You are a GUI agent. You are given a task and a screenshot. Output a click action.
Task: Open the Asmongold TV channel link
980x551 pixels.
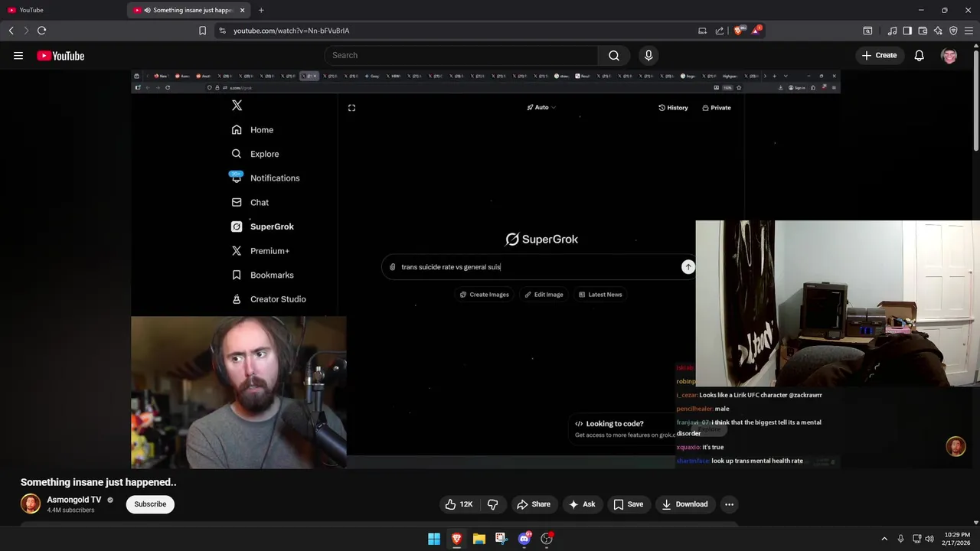coord(73,500)
